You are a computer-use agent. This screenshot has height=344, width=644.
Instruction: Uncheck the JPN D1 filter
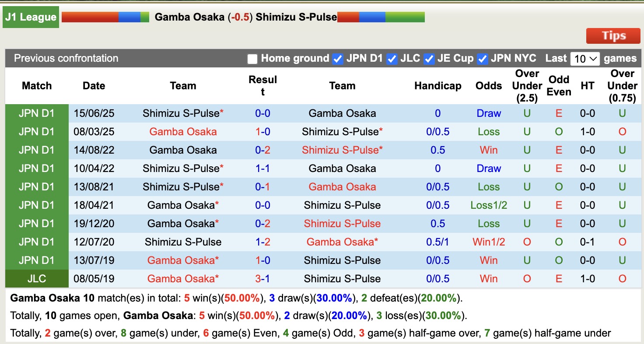tap(338, 58)
